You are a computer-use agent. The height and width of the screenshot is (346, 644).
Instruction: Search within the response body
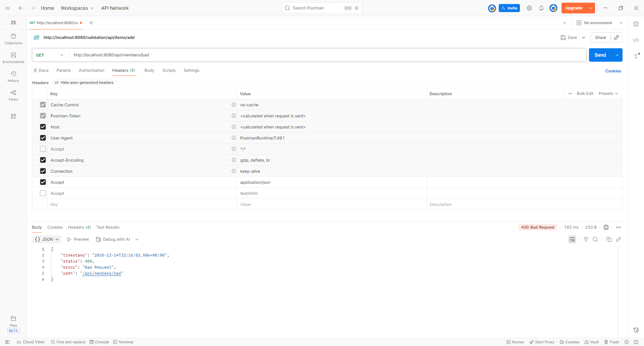coord(595,239)
